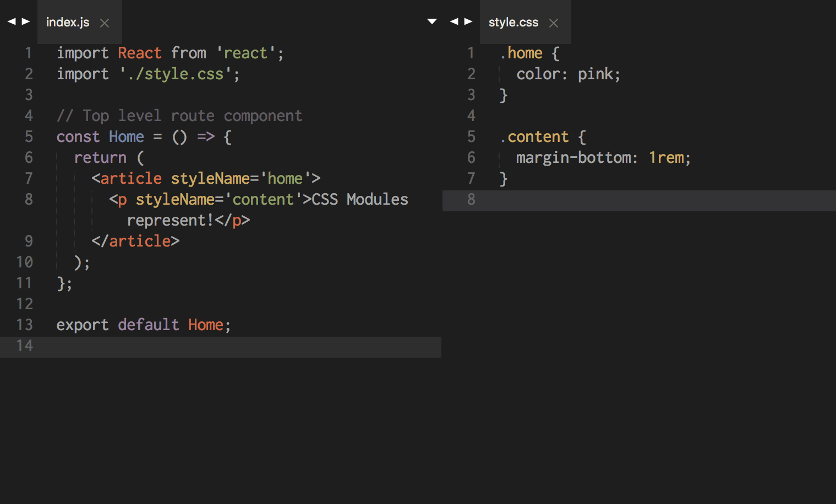Click the Home export on line 13
This screenshot has width=836, height=504.
[206, 325]
